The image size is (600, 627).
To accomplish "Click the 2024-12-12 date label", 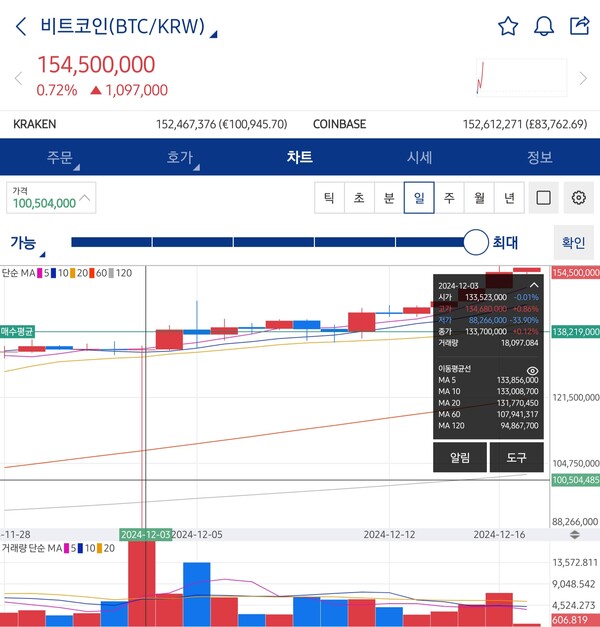I will click(x=389, y=535).
